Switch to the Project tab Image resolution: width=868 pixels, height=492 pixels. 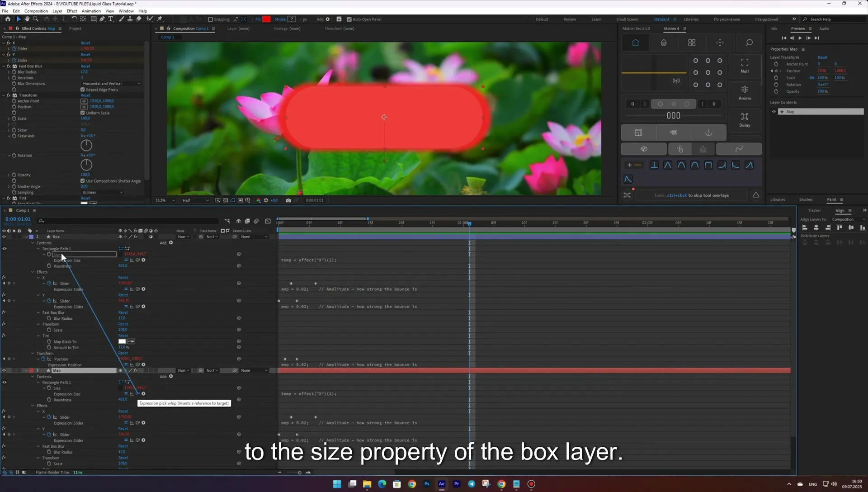click(75, 28)
